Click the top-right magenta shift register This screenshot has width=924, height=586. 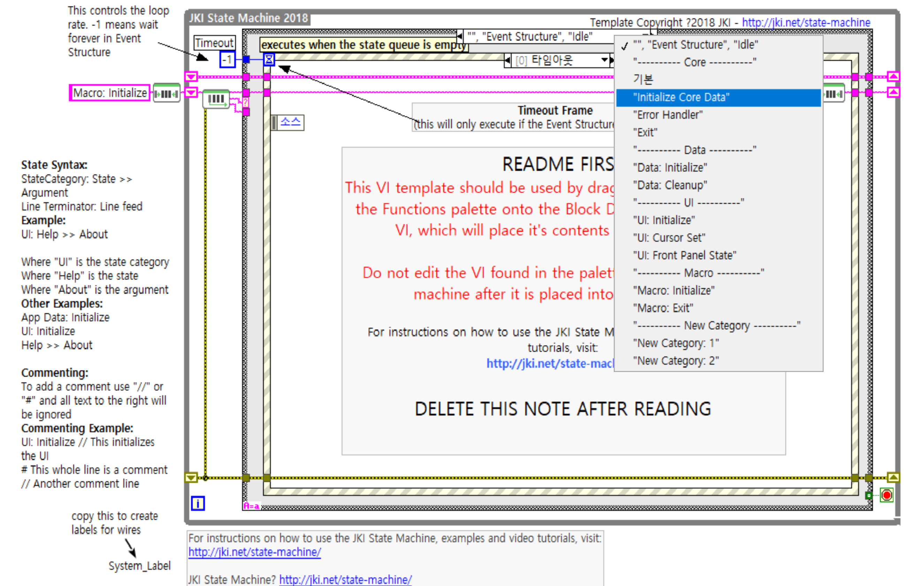(893, 76)
